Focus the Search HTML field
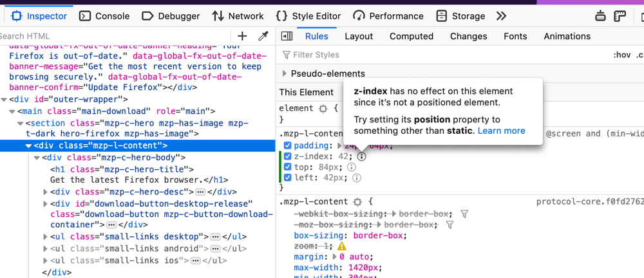Screen dimensions: 644x278 115,36
